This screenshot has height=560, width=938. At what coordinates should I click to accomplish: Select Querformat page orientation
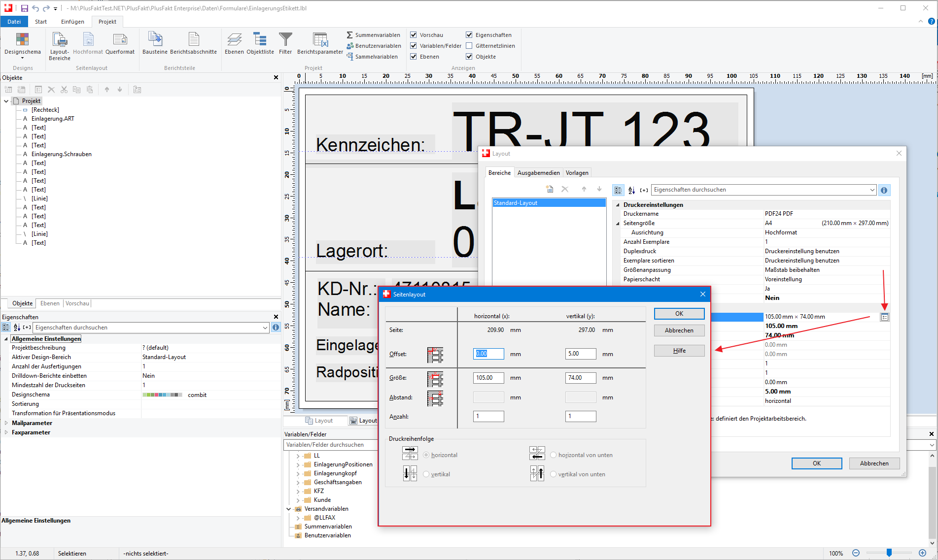[120, 43]
